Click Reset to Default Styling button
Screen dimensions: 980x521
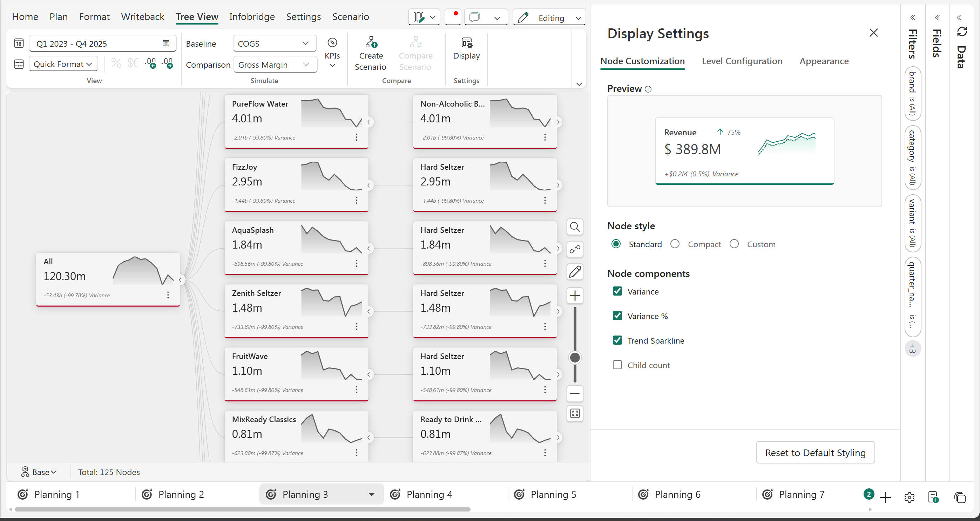815,453
